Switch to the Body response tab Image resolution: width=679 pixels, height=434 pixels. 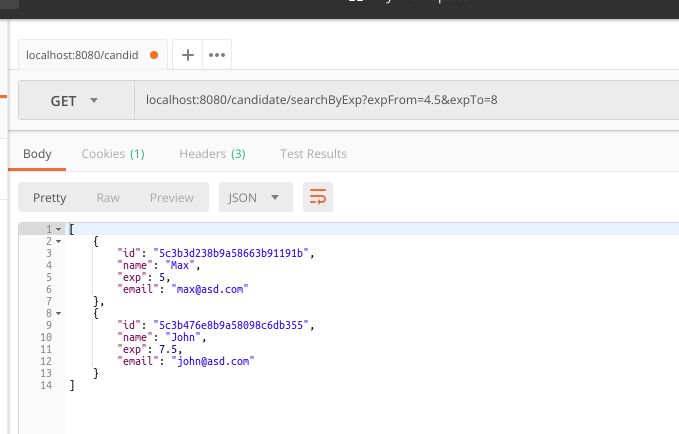pos(37,154)
